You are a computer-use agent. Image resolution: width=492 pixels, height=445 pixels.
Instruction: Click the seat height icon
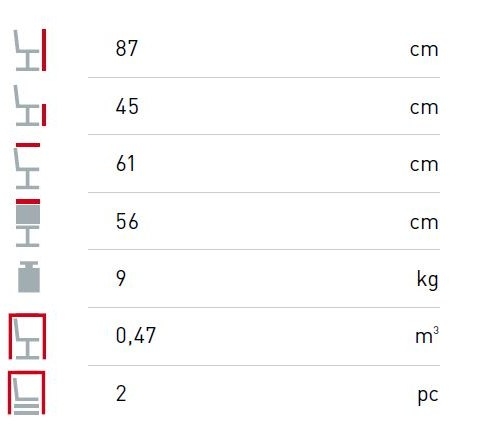[29, 105]
